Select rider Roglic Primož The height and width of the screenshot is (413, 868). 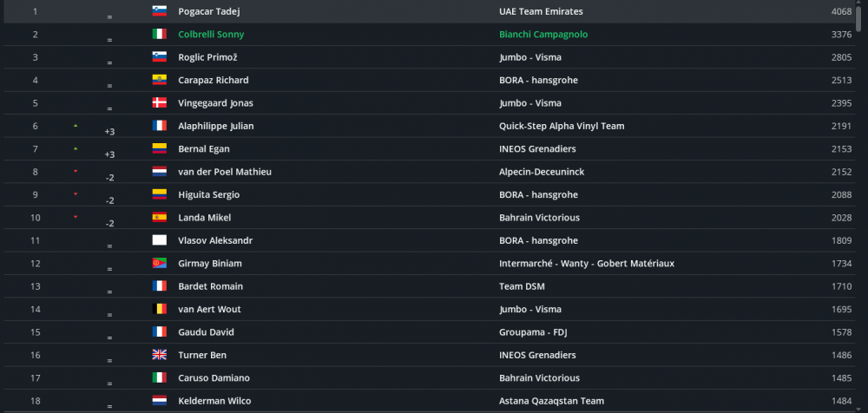(x=207, y=57)
